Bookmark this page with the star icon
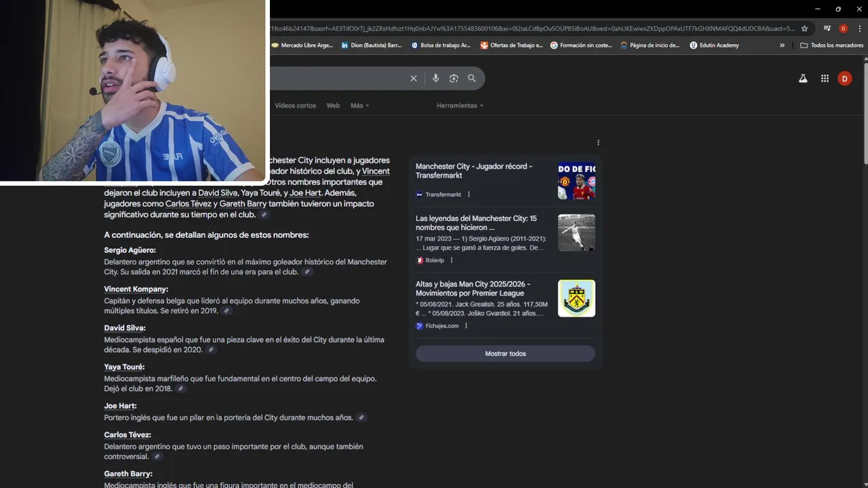This screenshot has width=868, height=488. 804,28
